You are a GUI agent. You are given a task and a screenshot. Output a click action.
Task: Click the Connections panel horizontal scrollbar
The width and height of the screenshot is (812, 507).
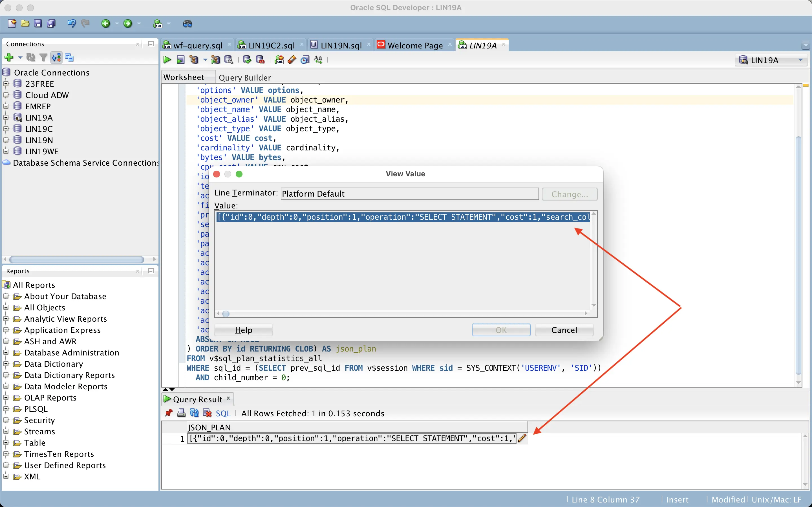tap(76, 259)
